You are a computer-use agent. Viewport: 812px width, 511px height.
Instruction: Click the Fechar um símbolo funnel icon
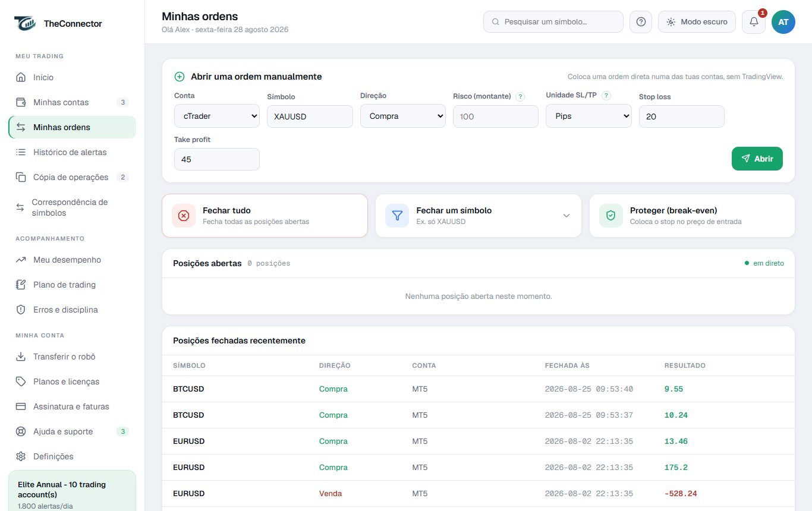tap(397, 216)
